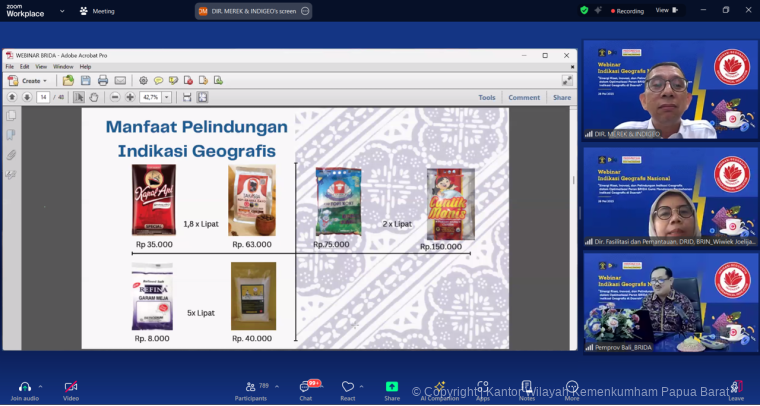This screenshot has height=406, width=760.
Task: Go to the next page arrow
Action: pos(26,97)
